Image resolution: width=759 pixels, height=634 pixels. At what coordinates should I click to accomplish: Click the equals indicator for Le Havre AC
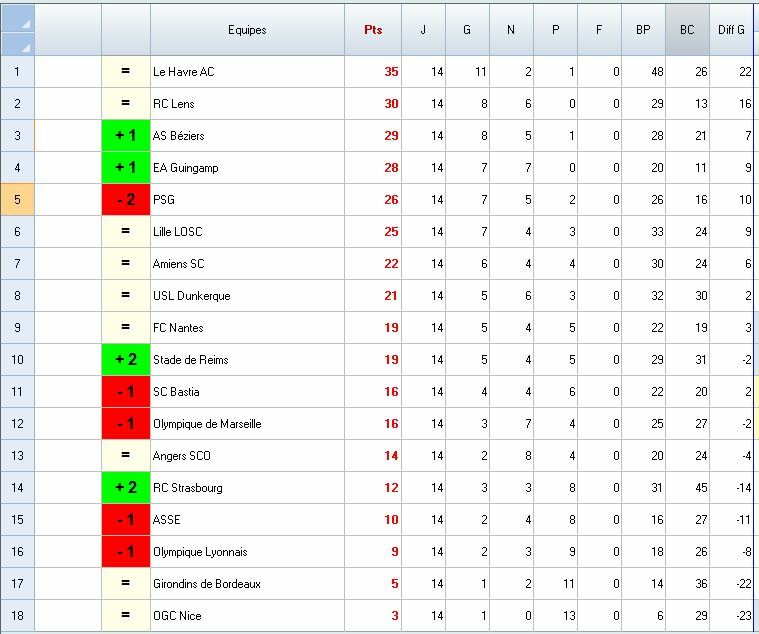126,72
